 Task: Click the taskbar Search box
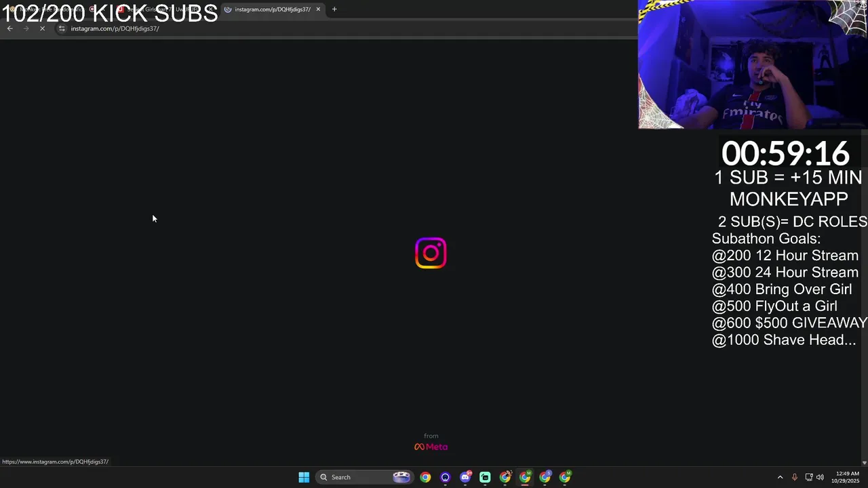click(365, 477)
